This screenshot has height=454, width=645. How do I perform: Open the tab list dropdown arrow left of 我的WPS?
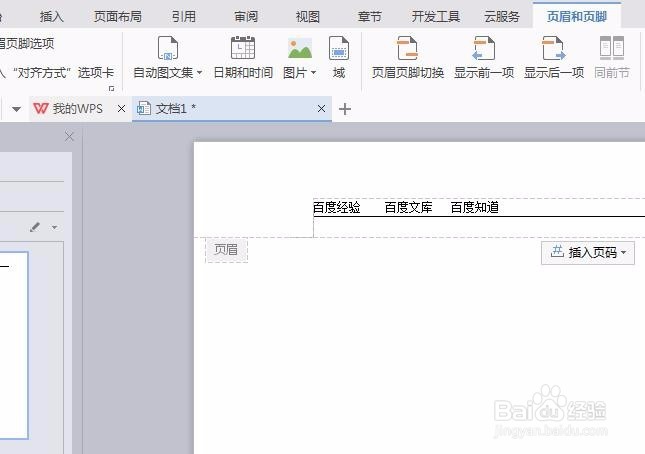tap(16, 109)
